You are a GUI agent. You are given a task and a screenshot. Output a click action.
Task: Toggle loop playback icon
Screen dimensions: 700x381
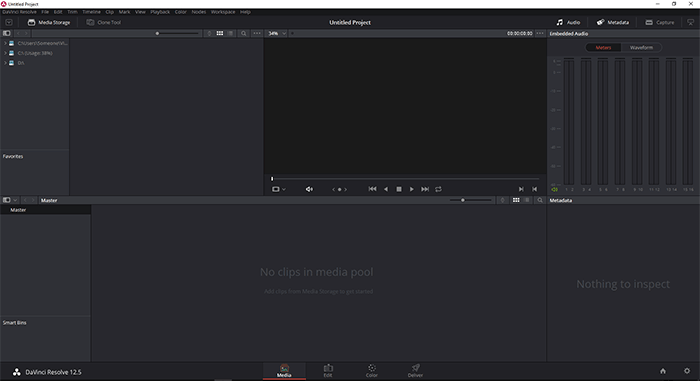[x=438, y=189]
